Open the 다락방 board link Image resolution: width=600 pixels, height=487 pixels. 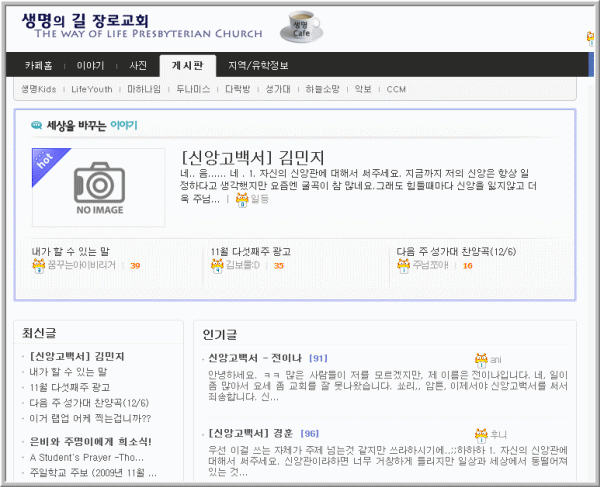click(x=238, y=89)
